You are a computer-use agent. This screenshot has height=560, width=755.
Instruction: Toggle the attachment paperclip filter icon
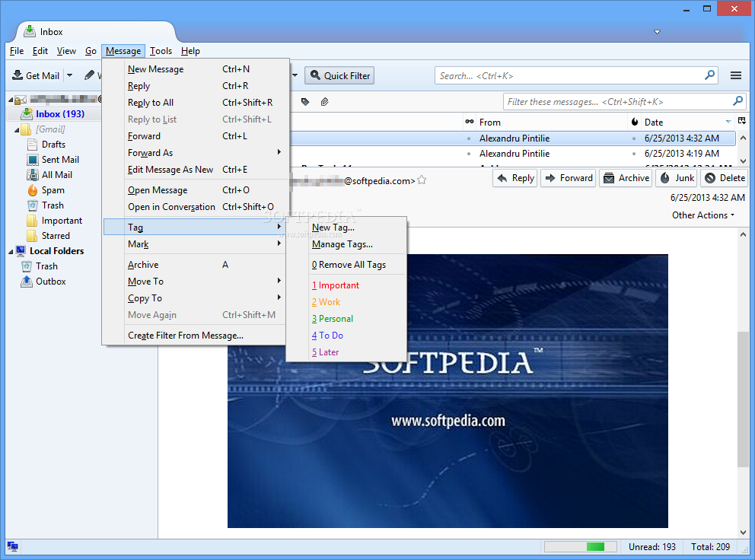(x=324, y=102)
